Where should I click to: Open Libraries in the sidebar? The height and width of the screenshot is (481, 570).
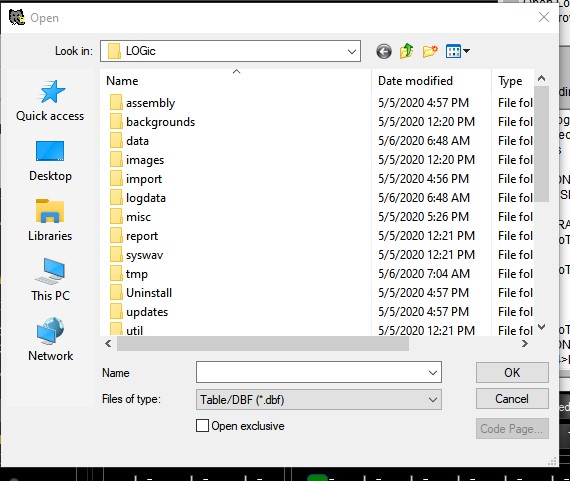coord(50,220)
